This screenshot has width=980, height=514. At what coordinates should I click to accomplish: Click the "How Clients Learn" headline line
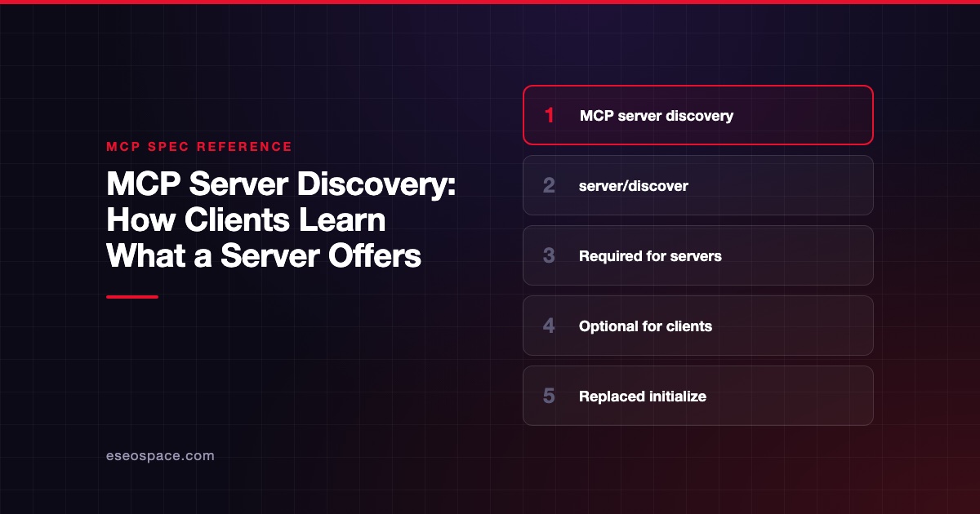(246, 221)
